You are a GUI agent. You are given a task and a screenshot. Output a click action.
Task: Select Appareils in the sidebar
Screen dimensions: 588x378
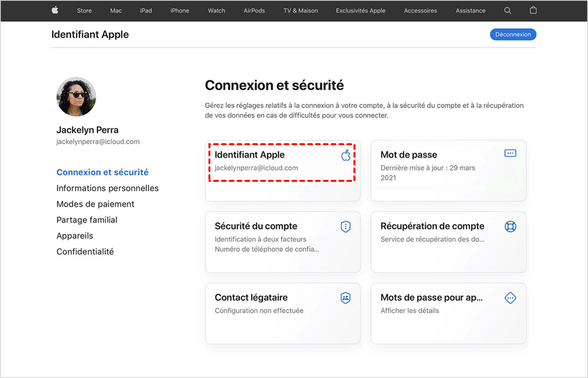tap(74, 236)
